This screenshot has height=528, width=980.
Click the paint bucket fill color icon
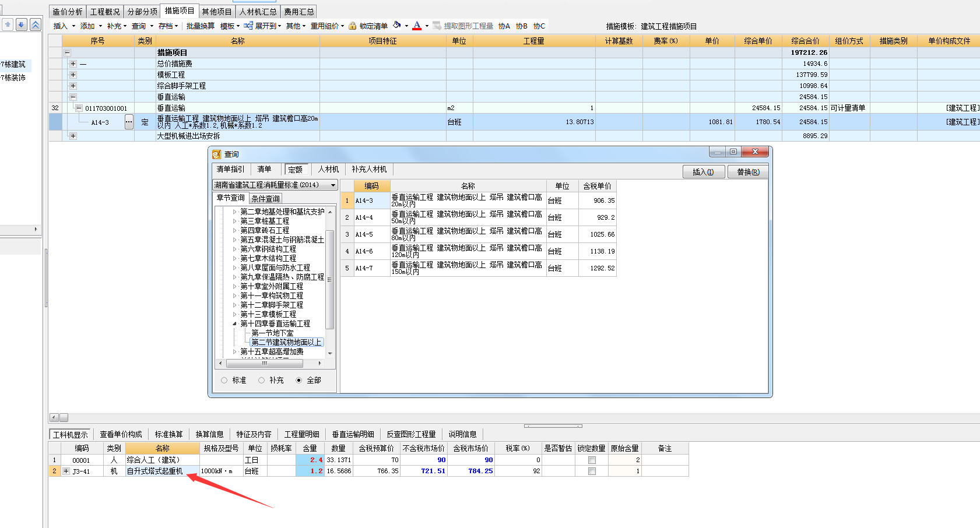[x=397, y=25]
